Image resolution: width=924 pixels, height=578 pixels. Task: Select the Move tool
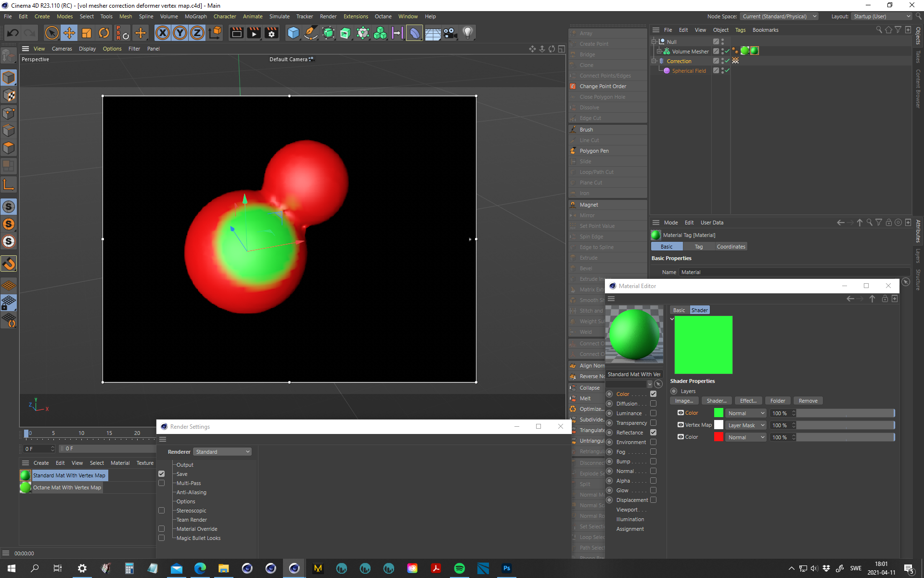tap(69, 33)
